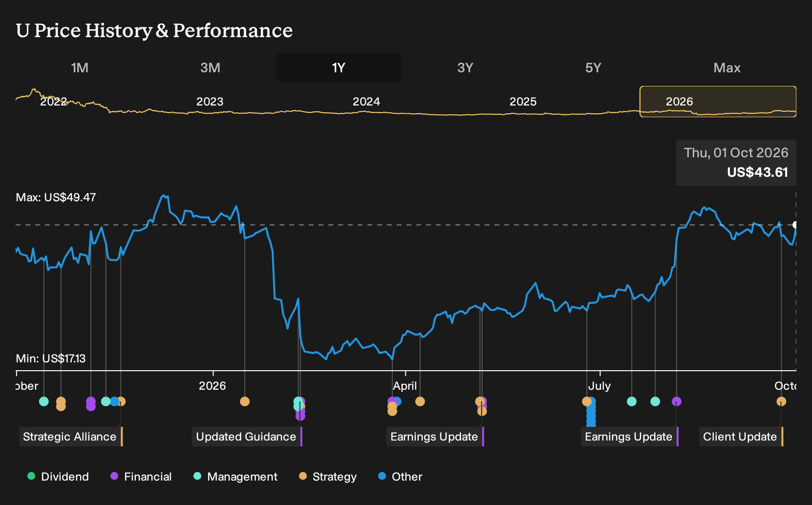Choose the 5Y range tab

point(593,67)
